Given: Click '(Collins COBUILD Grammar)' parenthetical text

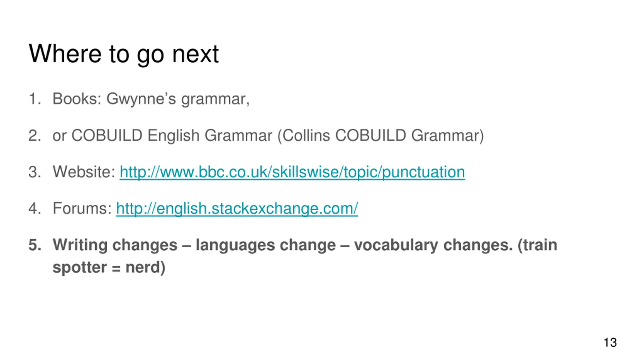Looking at the screenshot, I should coord(380,135).
